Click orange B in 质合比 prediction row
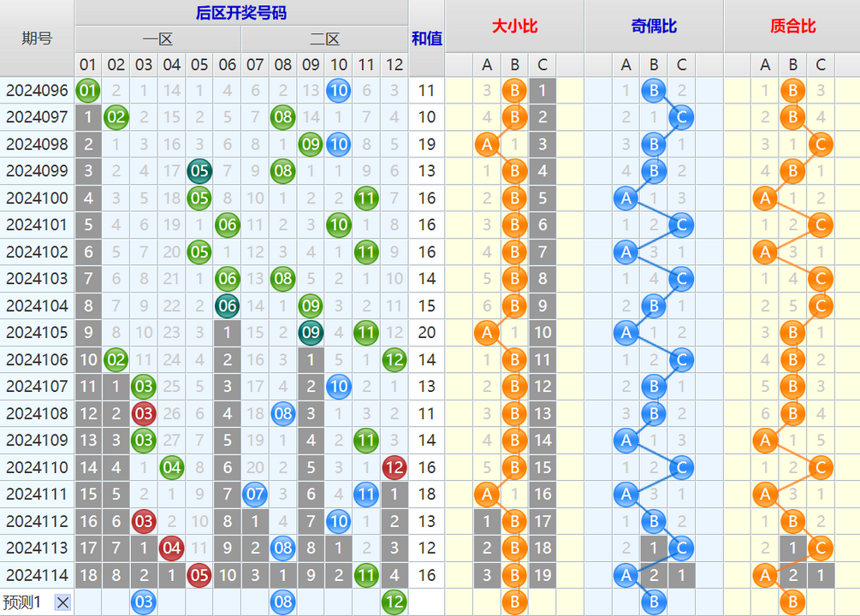Image resolution: width=860 pixels, height=616 pixels. click(x=793, y=602)
